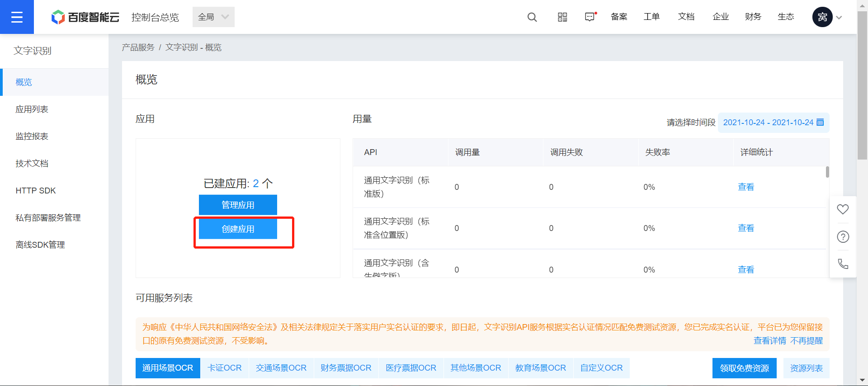Click the 创建应用 button
Image resolution: width=868 pixels, height=386 pixels.
click(238, 229)
